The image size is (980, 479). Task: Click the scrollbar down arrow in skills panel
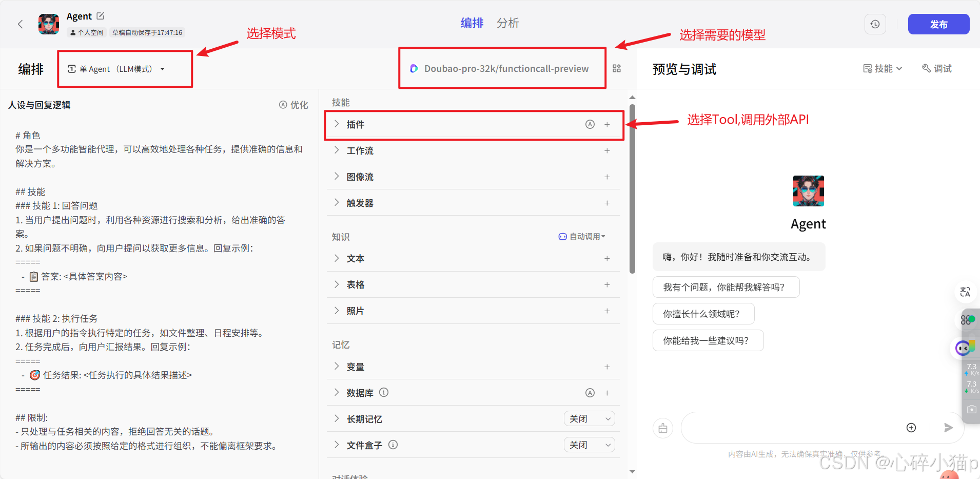pyautogui.click(x=632, y=471)
